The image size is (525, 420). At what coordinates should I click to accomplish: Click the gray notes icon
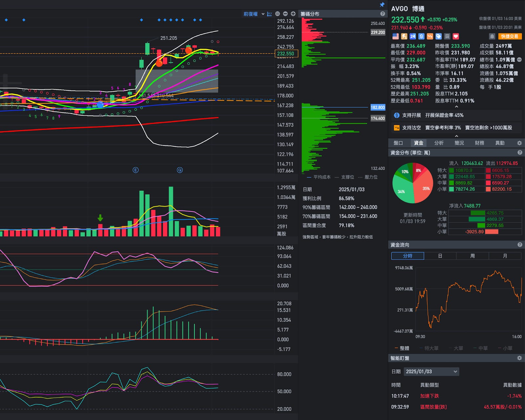(447, 36)
